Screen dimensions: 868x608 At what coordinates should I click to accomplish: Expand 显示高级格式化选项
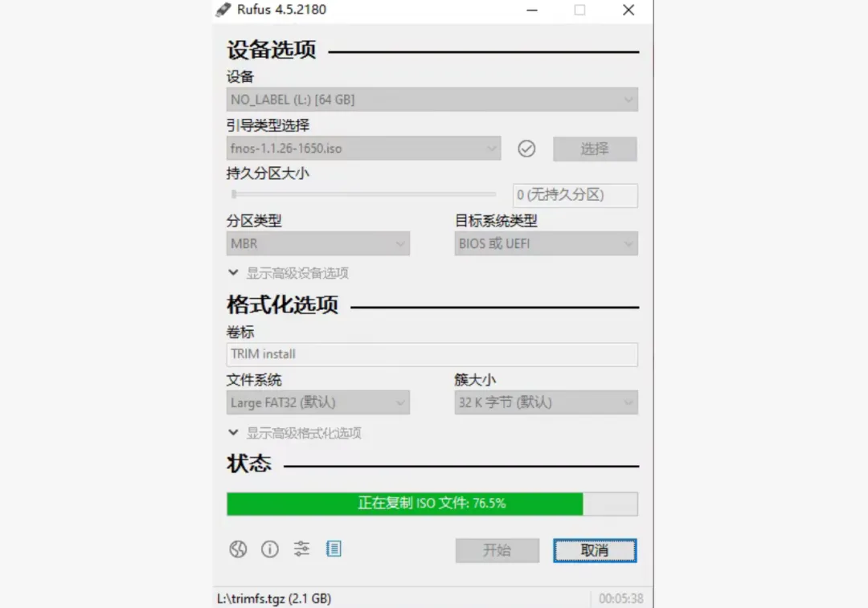pyautogui.click(x=294, y=433)
